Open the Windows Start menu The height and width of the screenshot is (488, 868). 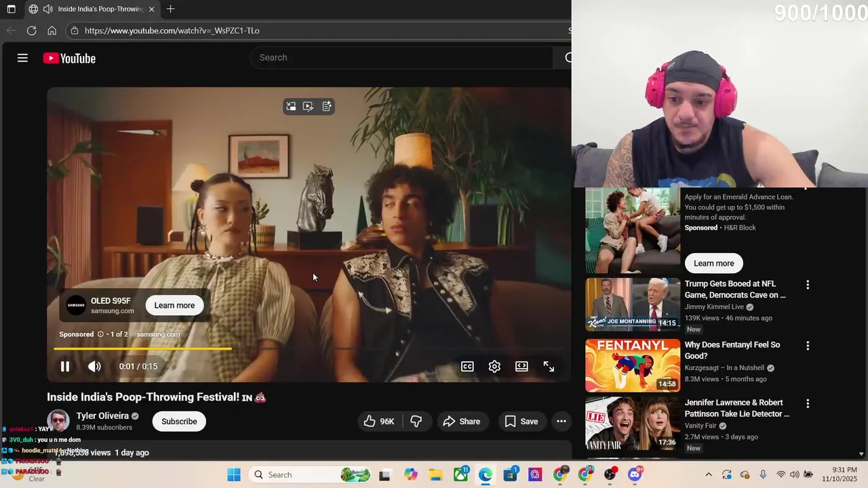tap(234, 475)
